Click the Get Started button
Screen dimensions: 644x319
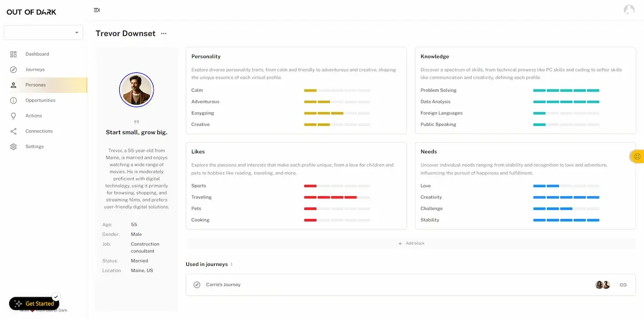[x=34, y=303]
